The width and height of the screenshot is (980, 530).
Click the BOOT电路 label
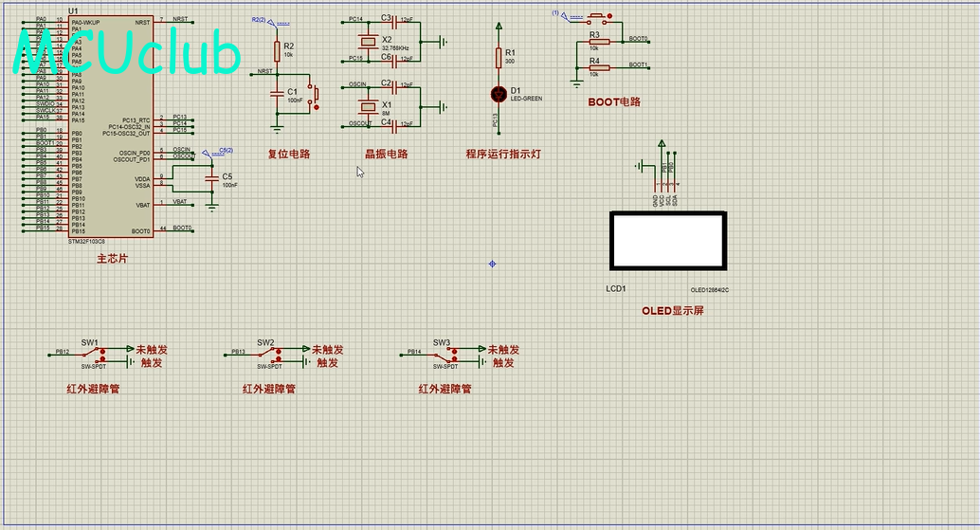point(614,101)
